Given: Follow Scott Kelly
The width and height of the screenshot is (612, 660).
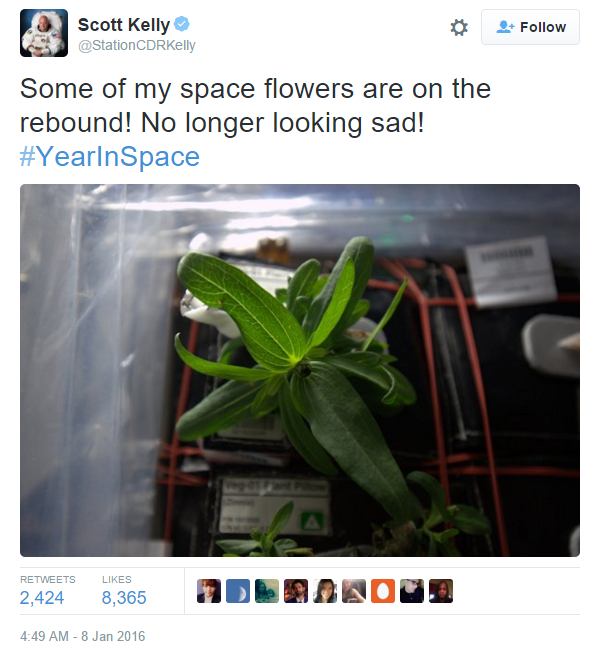Looking at the screenshot, I should [x=530, y=27].
